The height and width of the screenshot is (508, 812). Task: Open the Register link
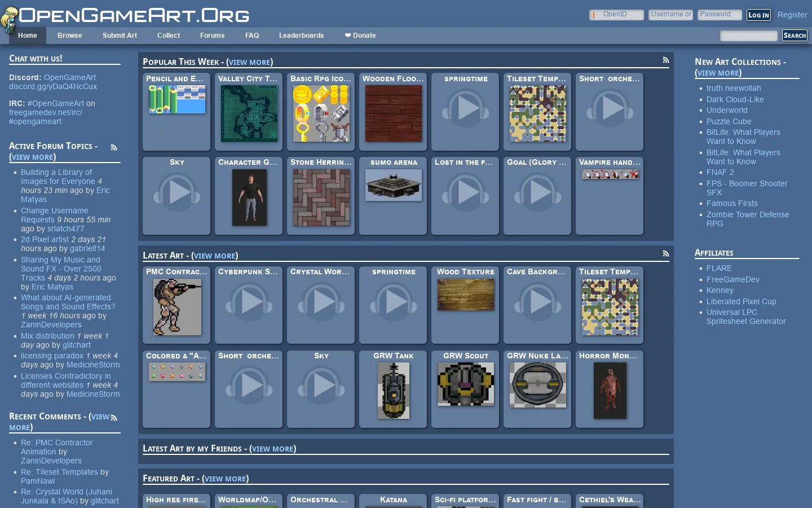click(792, 15)
